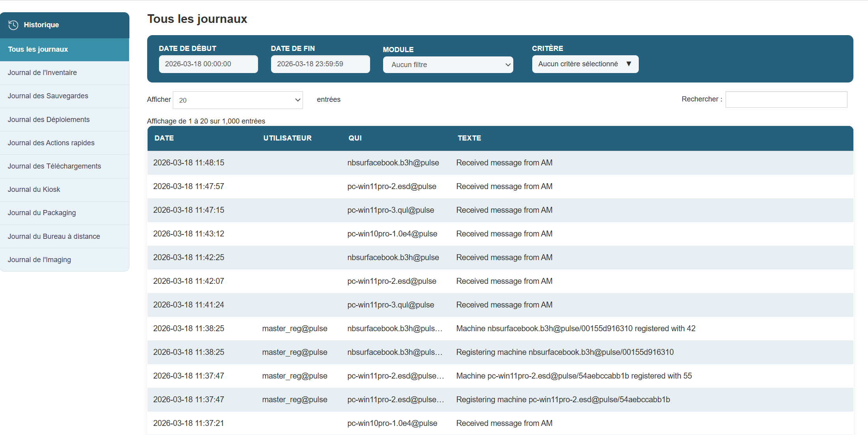Click the Date de fin field
The height and width of the screenshot is (435, 868).
pos(320,64)
